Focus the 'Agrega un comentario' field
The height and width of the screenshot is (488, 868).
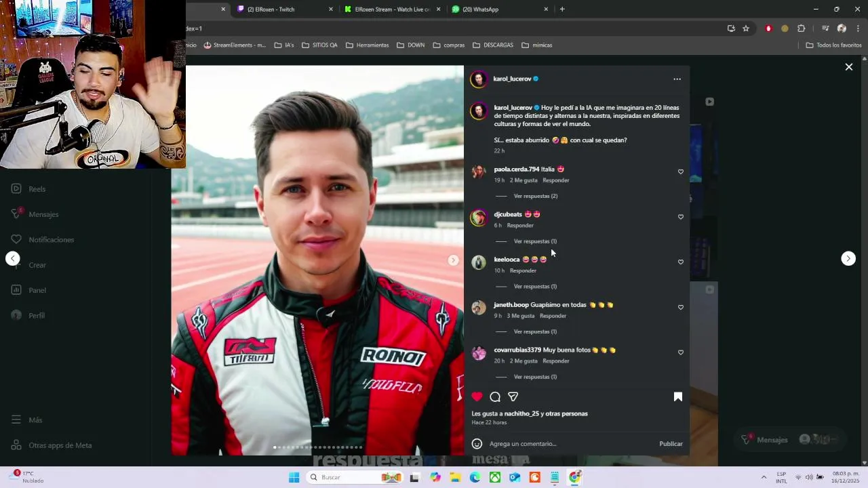pyautogui.click(x=570, y=444)
